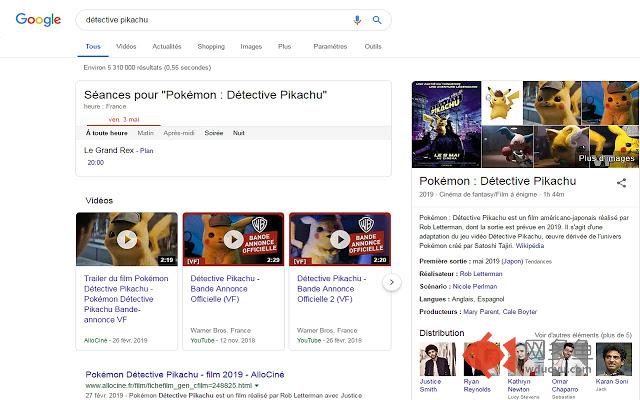Open the Actualités tab
This screenshot has width=640, height=400.
[167, 47]
